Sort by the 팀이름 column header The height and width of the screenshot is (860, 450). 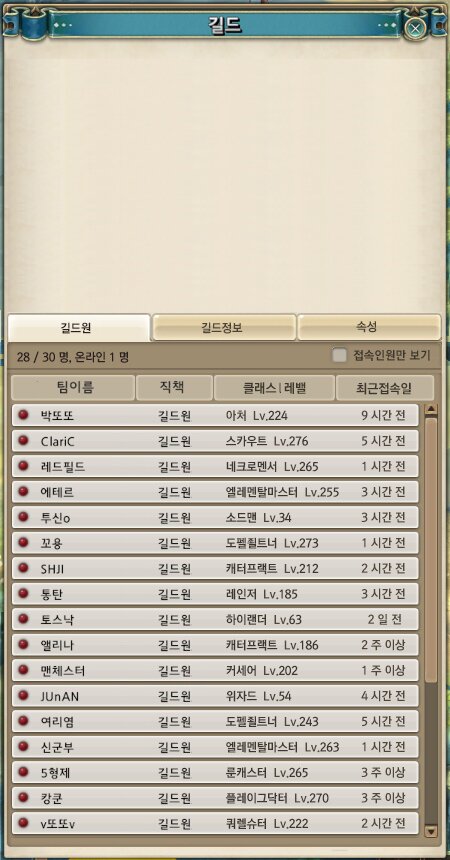click(x=73, y=388)
